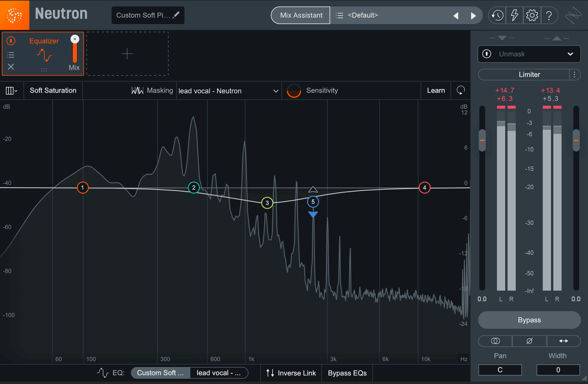
Task: Click the input gain fader handle
Action: pyautogui.click(x=482, y=140)
